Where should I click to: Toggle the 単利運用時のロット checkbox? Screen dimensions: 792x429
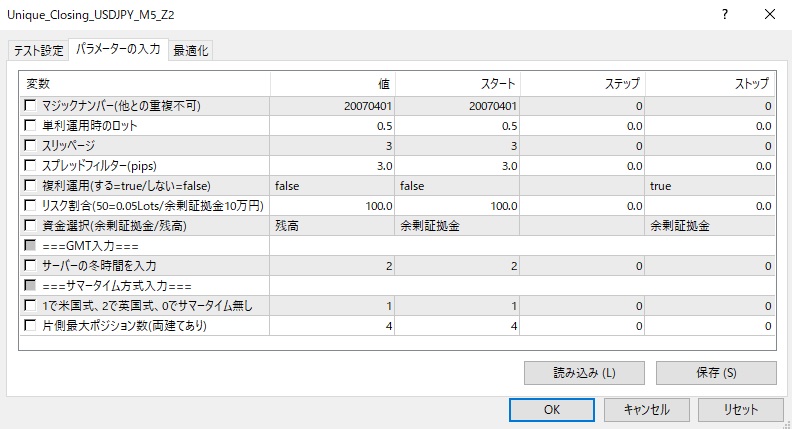pos(30,126)
